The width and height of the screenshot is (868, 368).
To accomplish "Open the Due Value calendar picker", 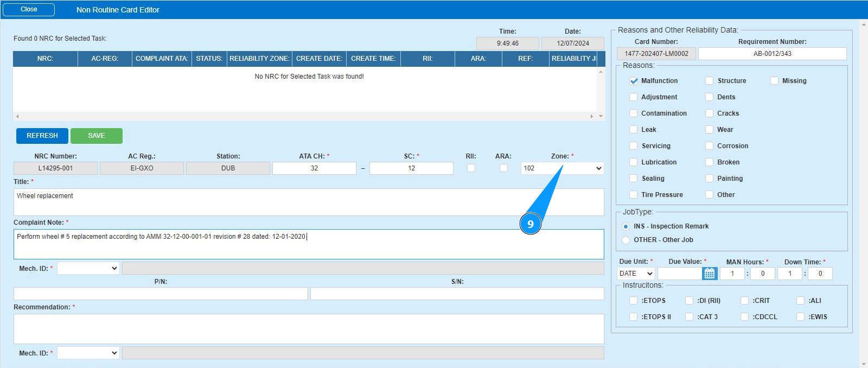I will (709, 274).
